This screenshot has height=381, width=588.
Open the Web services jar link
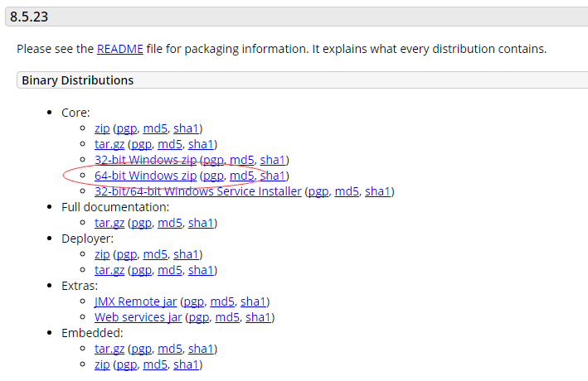click(x=138, y=317)
